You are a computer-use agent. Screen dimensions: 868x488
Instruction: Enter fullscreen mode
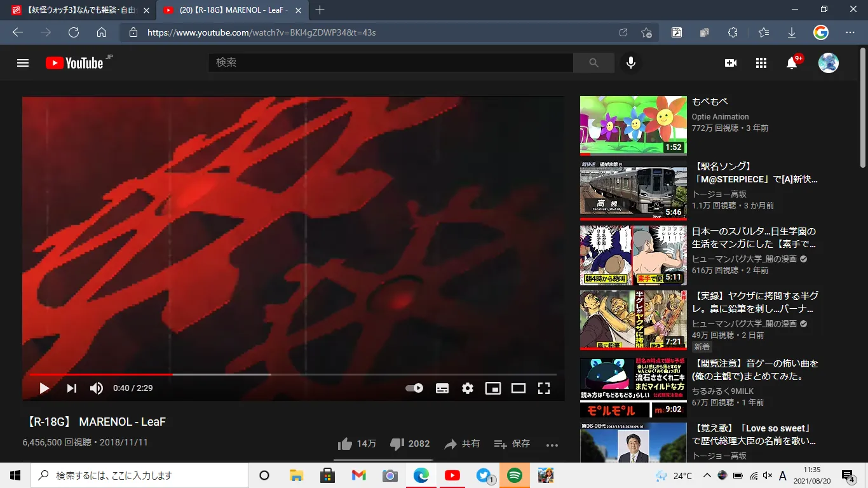(544, 388)
